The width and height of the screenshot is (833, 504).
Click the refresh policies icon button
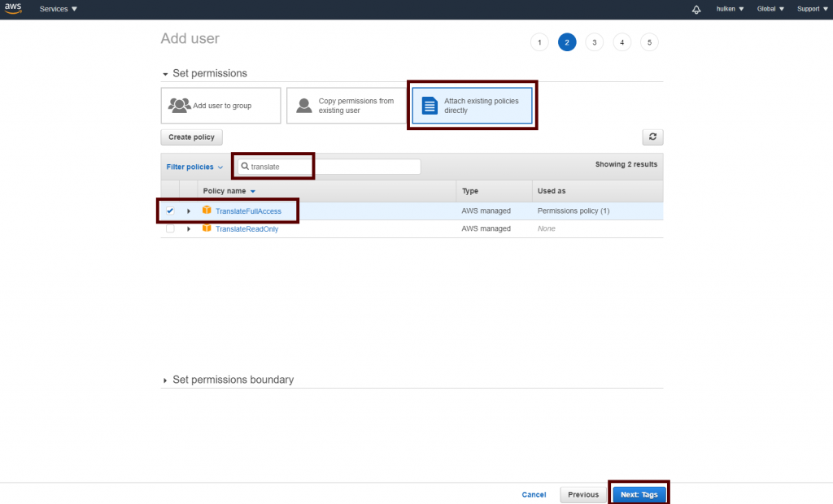click(652, 137)
